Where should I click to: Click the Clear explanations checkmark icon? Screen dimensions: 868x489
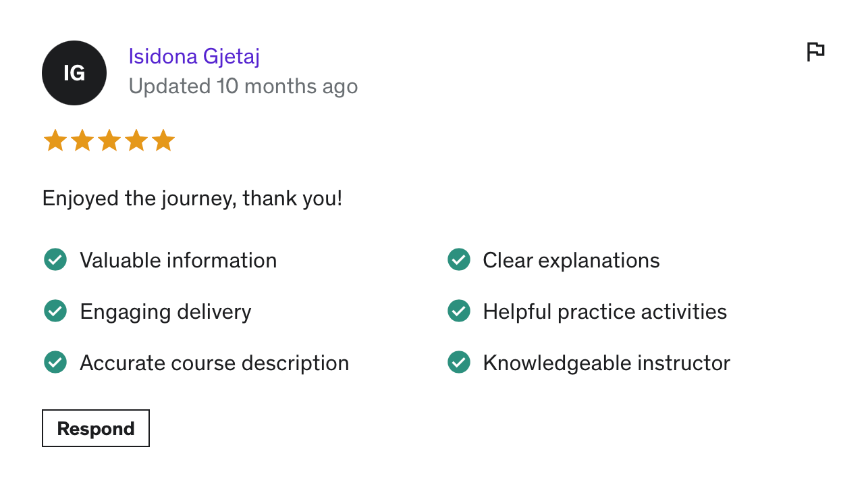point(459,259)
